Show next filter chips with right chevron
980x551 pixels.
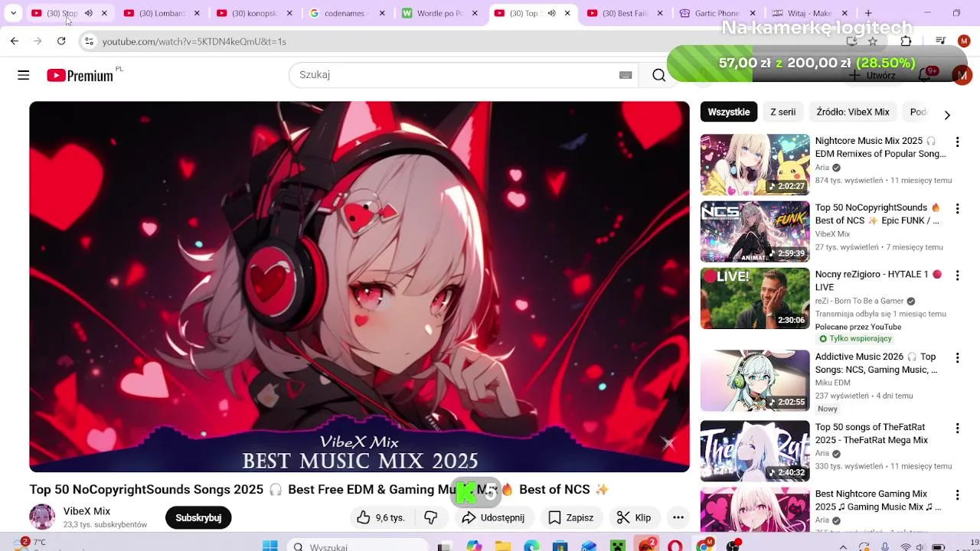pyautogui.click(x=947, y=115)
